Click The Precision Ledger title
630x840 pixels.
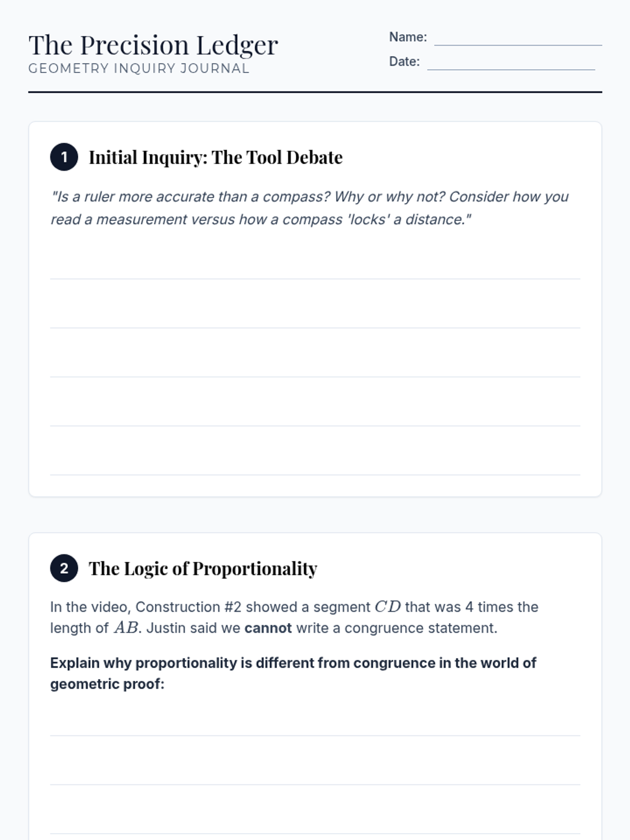pyautogui.click(x=153, y=45)
